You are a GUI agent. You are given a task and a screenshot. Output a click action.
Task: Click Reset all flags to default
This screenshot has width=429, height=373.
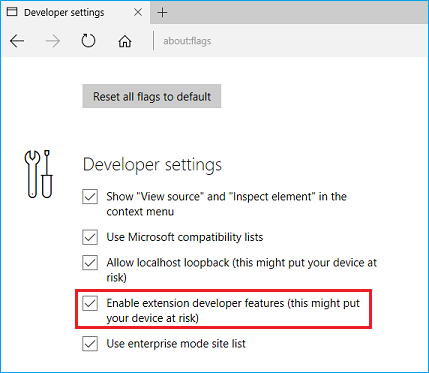tap(152, 96)
